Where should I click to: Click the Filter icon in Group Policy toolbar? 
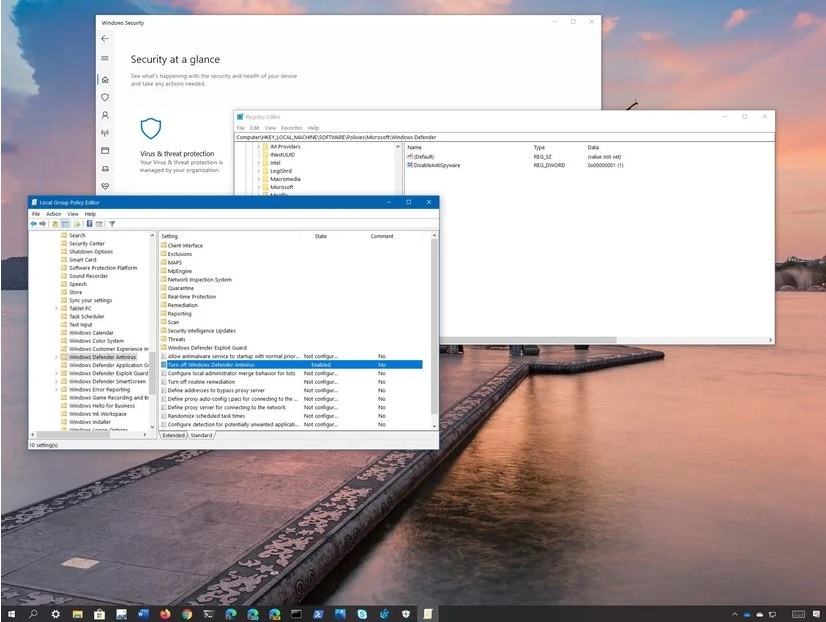tap(112, 224)
